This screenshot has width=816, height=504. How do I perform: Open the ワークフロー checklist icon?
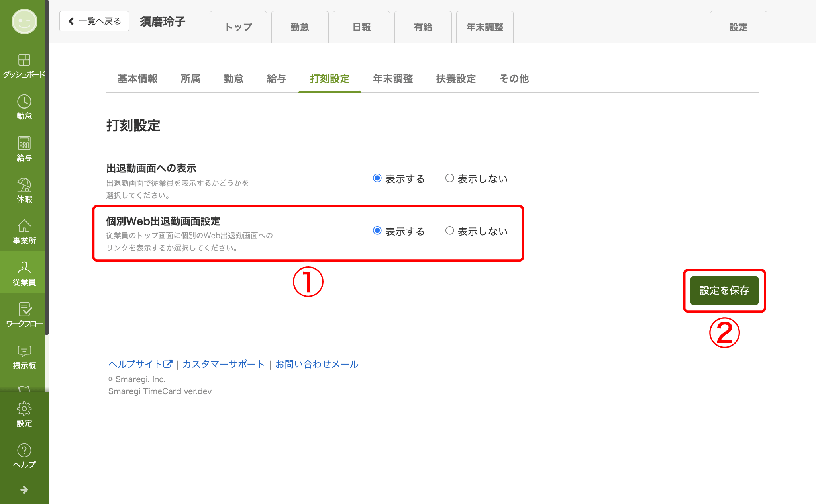(x=24, y=309)
